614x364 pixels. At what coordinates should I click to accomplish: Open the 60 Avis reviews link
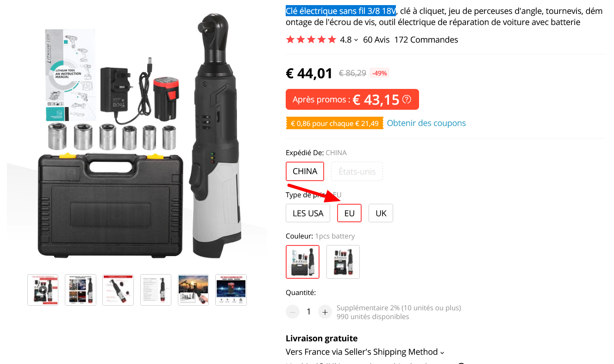(376, 40)
